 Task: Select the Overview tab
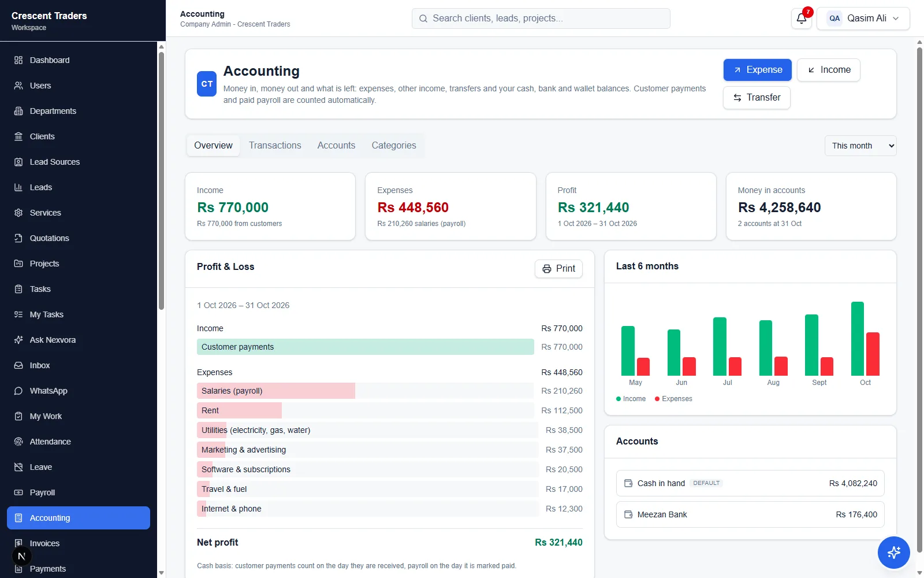pyautogui.click(x=213, y=146)
